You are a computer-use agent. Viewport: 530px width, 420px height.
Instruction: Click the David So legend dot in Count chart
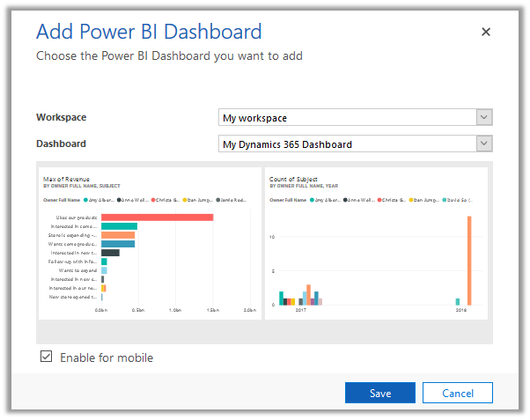coord(445,200)
